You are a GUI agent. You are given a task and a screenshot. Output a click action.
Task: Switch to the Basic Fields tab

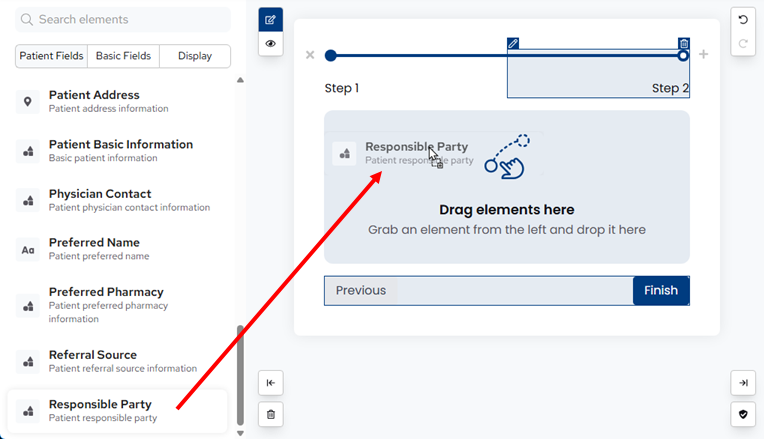tap(123, 56)
